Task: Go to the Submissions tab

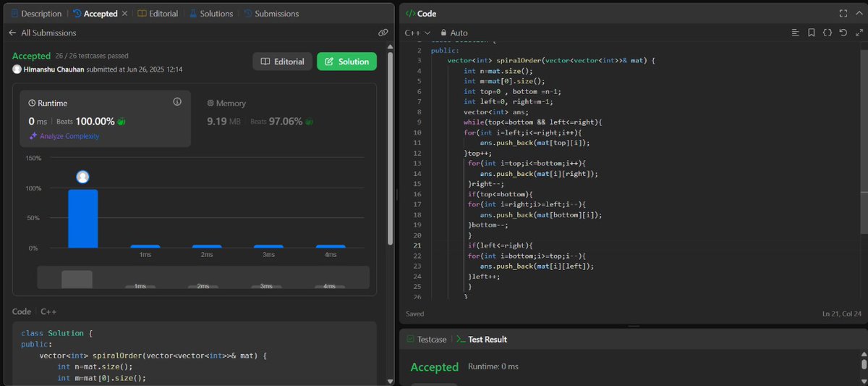Action: tap(271, 14)
